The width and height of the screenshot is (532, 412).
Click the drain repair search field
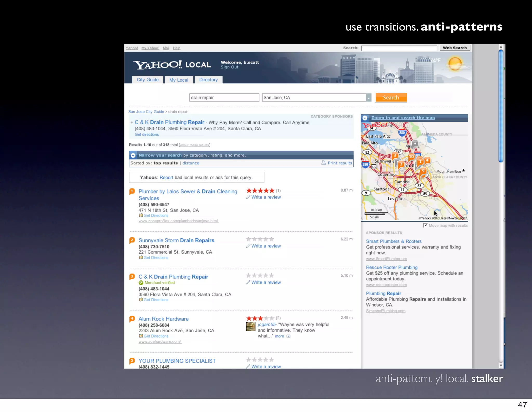pyautogui.click(x=224, y=98)
